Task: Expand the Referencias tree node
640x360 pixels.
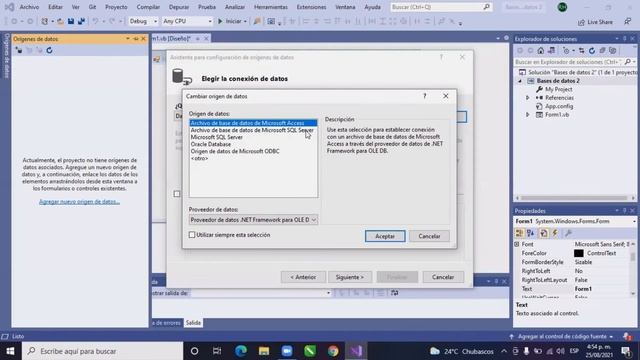Action: [527, 98]
